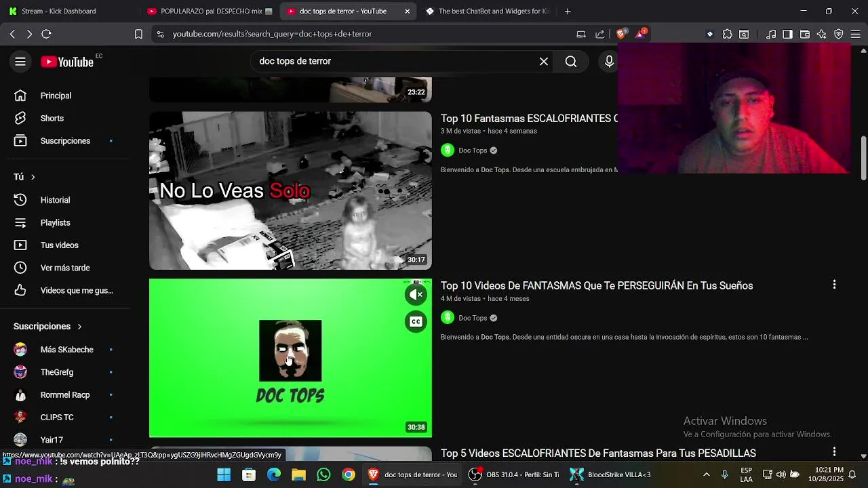The width and height of the screenshot is (868, 488).
Task: Go to the YouTube logo home
Action: point(66,62)
